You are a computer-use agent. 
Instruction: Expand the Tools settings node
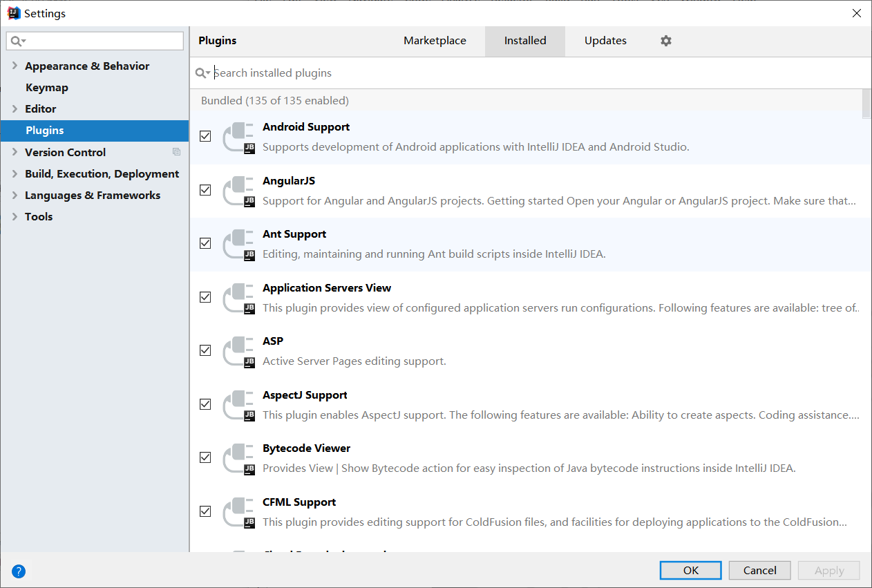coord(15,216)
